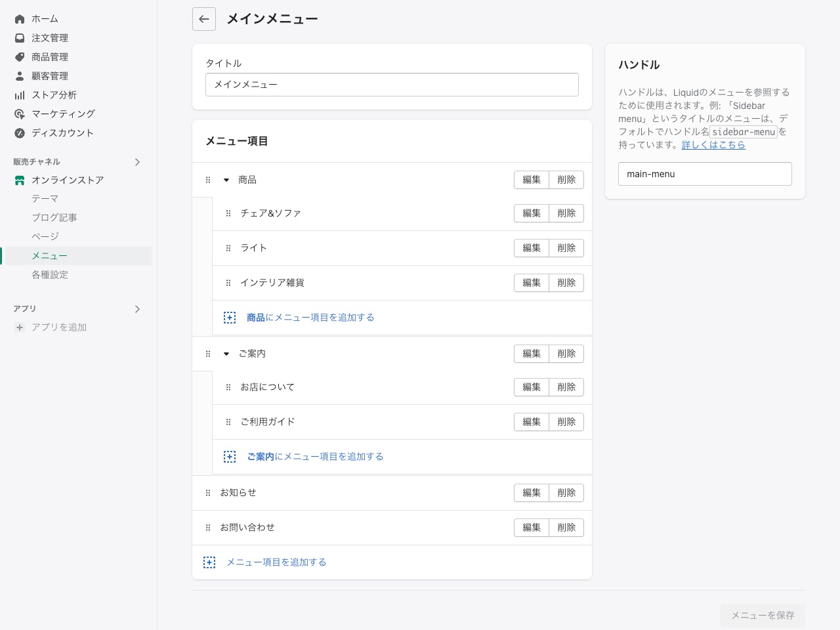Edit the お店について item
The height and width of the screenshot is (630, 840).
coord(532,387)
